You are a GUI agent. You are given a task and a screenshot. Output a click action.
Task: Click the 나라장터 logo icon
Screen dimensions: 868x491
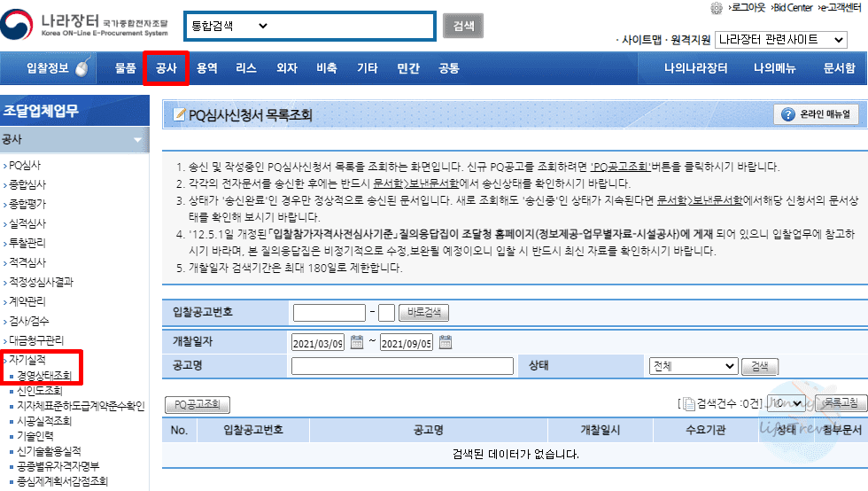pyautogui.click(x=17, y=25)
